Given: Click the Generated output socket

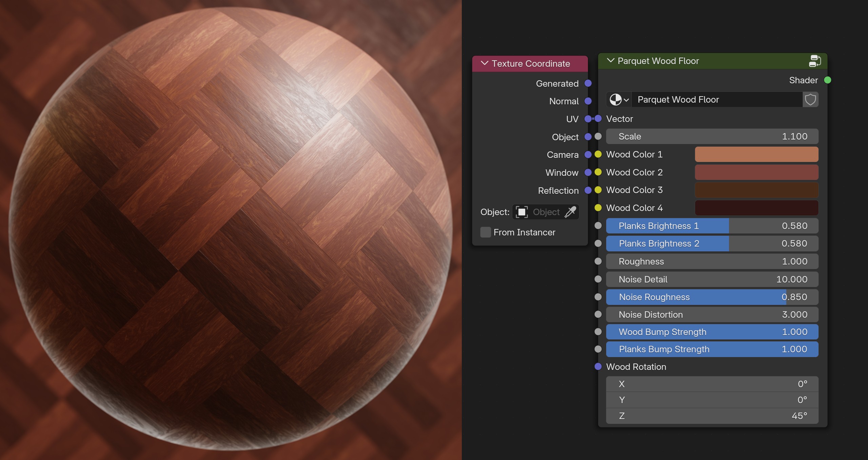Looking at the screenshot, I should [588, 83].
